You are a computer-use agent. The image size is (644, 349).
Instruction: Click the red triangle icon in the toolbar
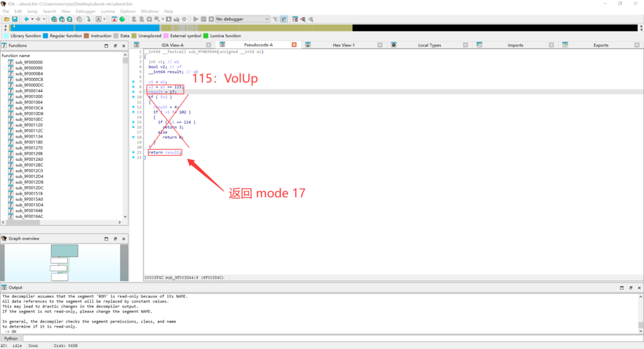(114, 19)
